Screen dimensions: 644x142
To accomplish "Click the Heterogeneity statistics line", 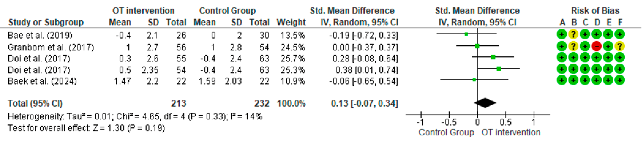I will pos(135,116).
